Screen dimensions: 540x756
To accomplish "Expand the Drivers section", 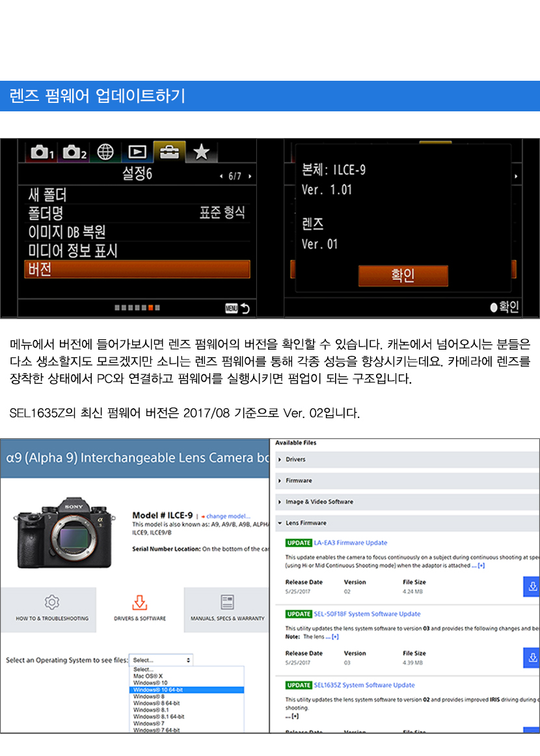I will coord(407,460).
